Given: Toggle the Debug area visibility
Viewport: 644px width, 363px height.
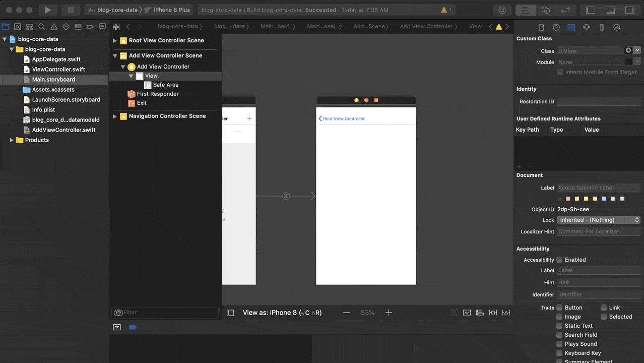Looking at the screenshot, I should [x=610, y=10].
